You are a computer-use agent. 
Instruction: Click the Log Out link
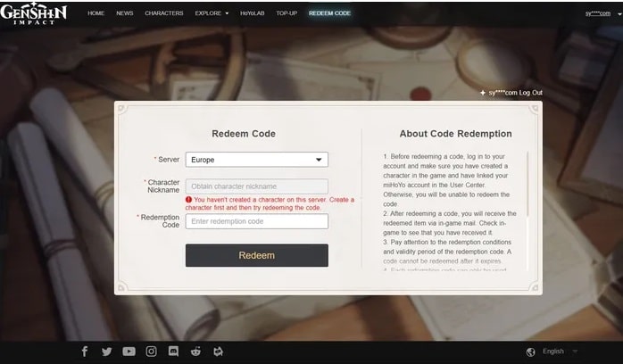[x=530, y=93]
